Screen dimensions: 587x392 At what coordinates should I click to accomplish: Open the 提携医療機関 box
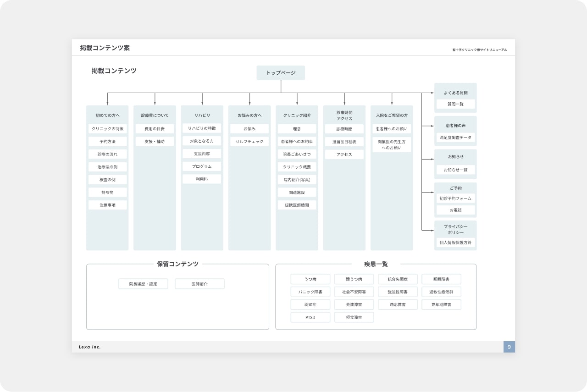(x=297, y=205)
